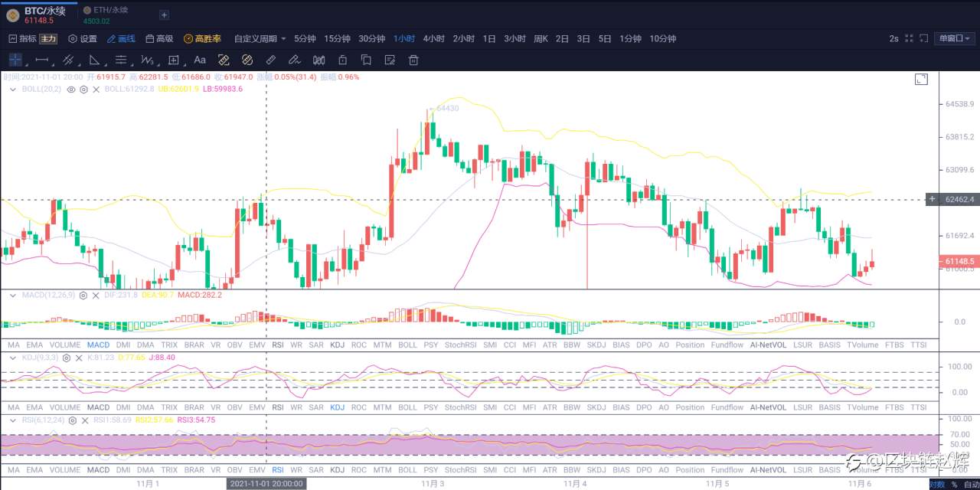The width and height of the screenshot is (980, 490).
Task: Collapse the BOLL indicator chevron
Action: click(12, 90)
